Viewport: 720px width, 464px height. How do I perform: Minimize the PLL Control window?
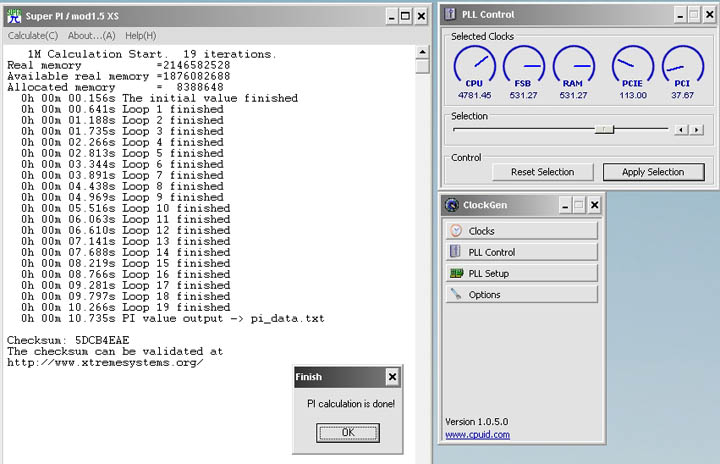click(x=680, y=15)
